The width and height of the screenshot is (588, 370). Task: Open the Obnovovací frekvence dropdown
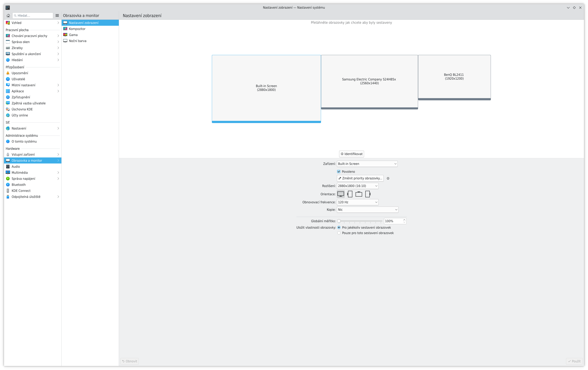tap(357, 202)
